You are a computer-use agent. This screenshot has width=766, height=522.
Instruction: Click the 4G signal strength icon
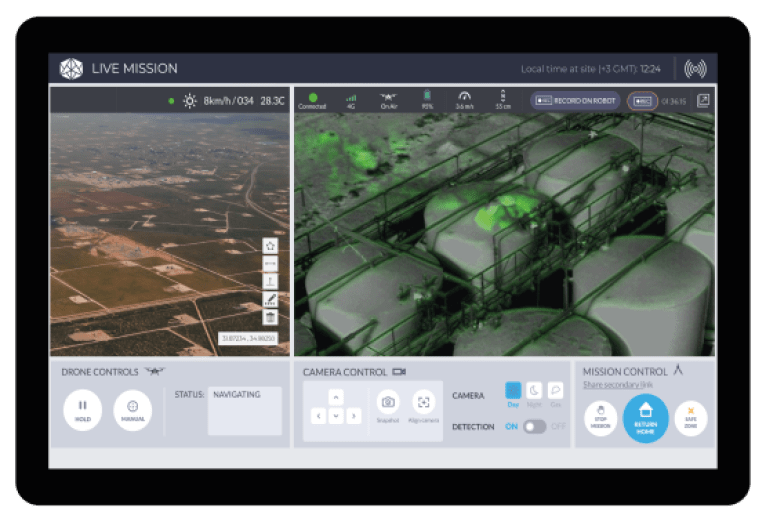click(351, 101)
